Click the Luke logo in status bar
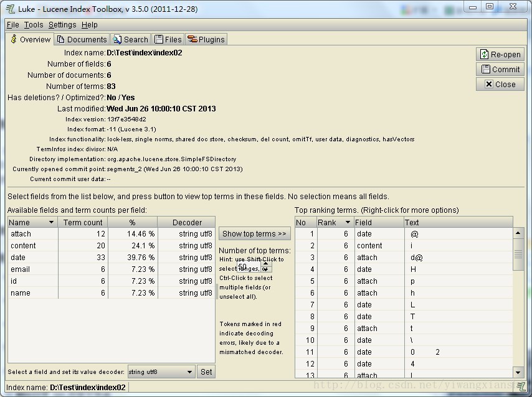 (x=520, y=385)
